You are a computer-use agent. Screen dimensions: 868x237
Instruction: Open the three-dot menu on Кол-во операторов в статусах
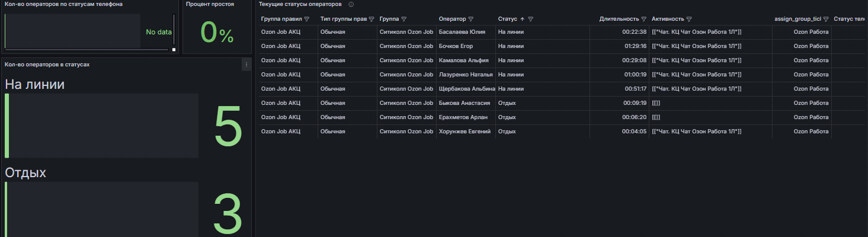(x=246, y=65)
